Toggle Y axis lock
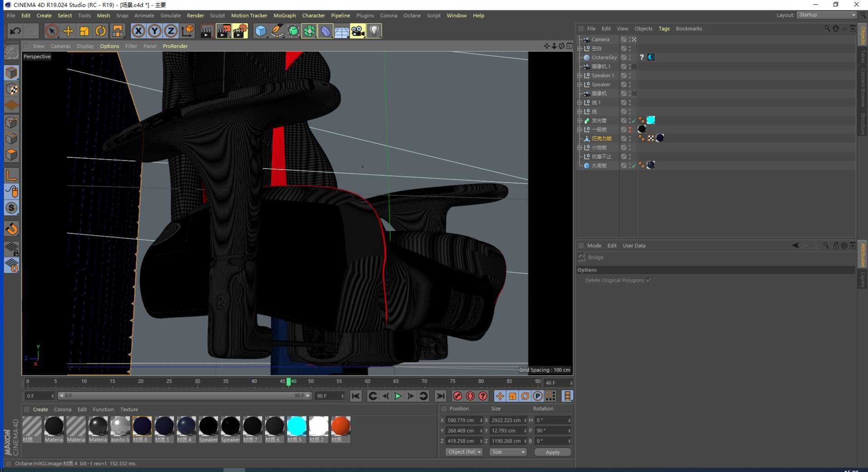This screenshot has width=868, height=472. click(155, 31)
